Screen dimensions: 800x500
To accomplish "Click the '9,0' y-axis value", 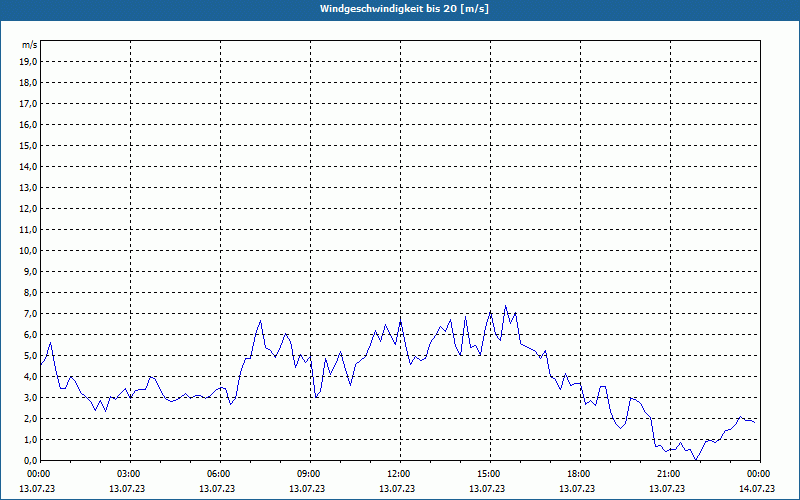I will point(30,271).
